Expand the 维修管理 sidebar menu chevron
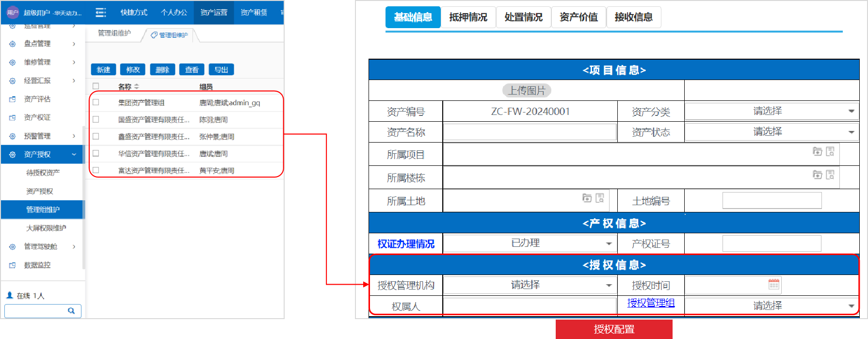The image size is (868, 339). pyautogui.click(x=74, y=62)
